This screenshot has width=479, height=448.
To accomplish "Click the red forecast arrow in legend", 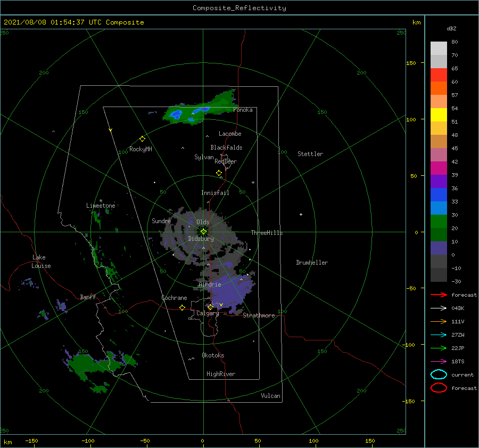I will tap(439, 295).
